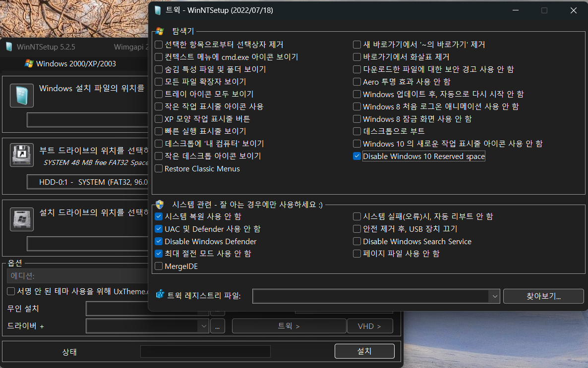Check UxTheme unsigned theme option in main window
This screenshot has height=368, width=588.
coord(11,291)
